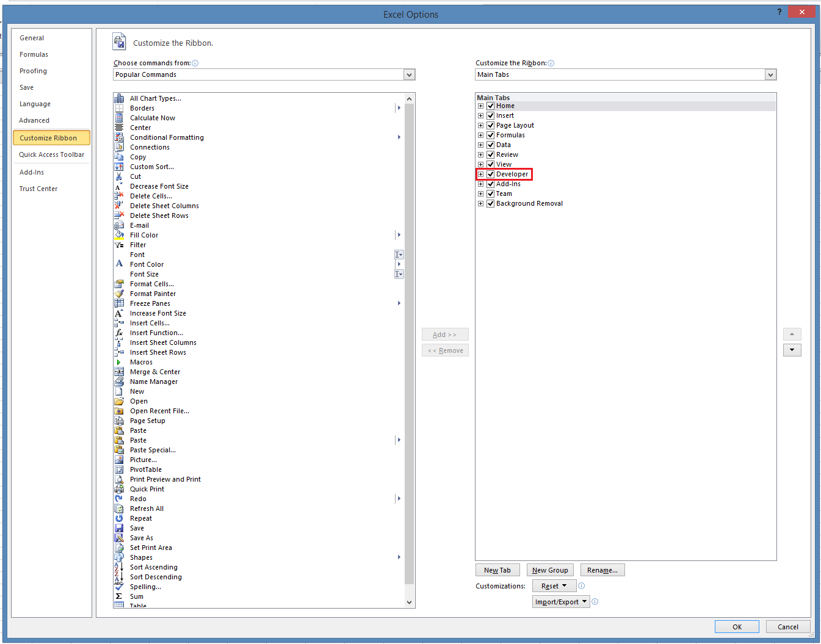Toggle the Background Removal checkbox
821x644 pixels.
(490, 203)
